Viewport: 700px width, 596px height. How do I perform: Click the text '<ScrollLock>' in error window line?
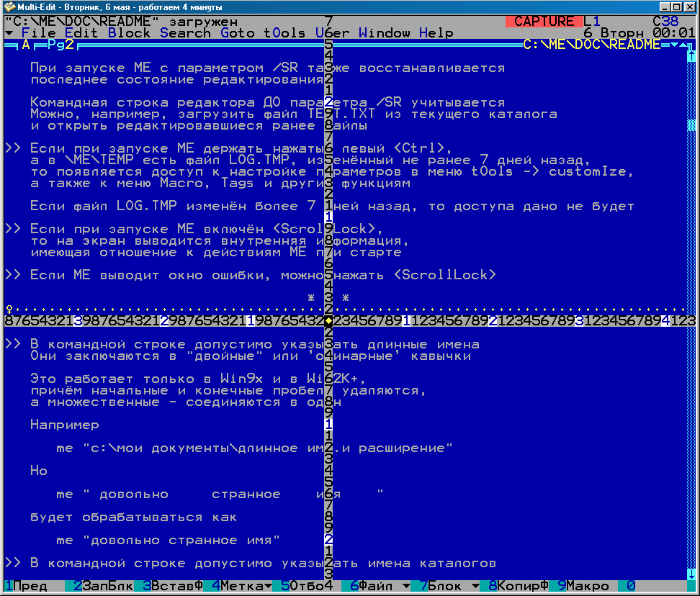point(445,275)
